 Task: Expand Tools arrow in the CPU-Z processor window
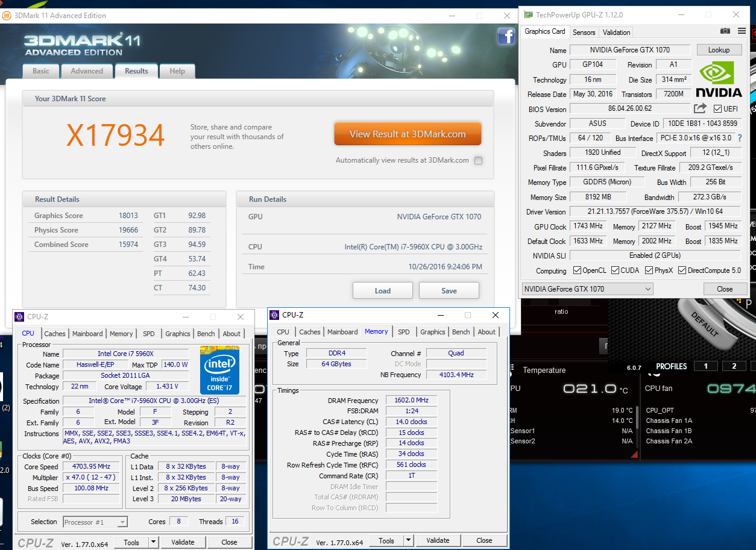[x=154, y=542]
